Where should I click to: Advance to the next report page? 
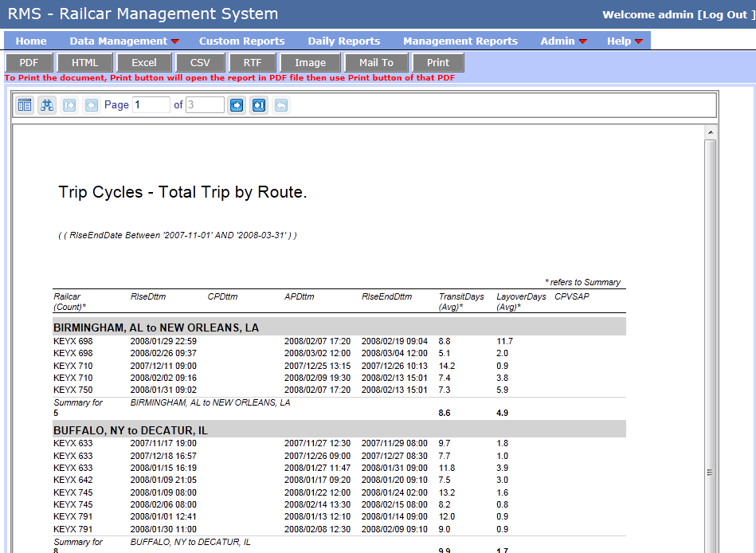tap(236, 104)
